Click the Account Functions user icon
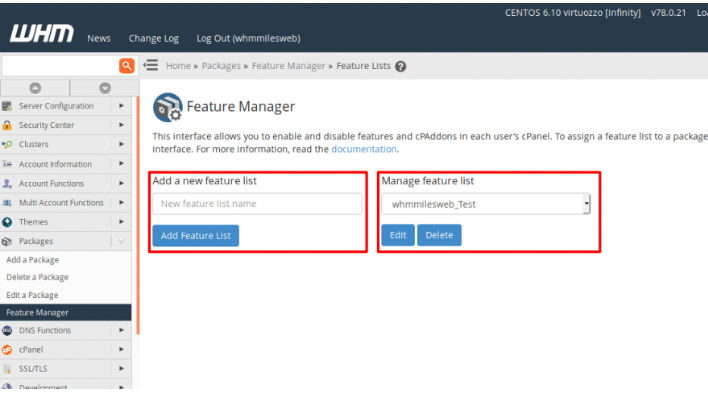 tap(7, 183)
